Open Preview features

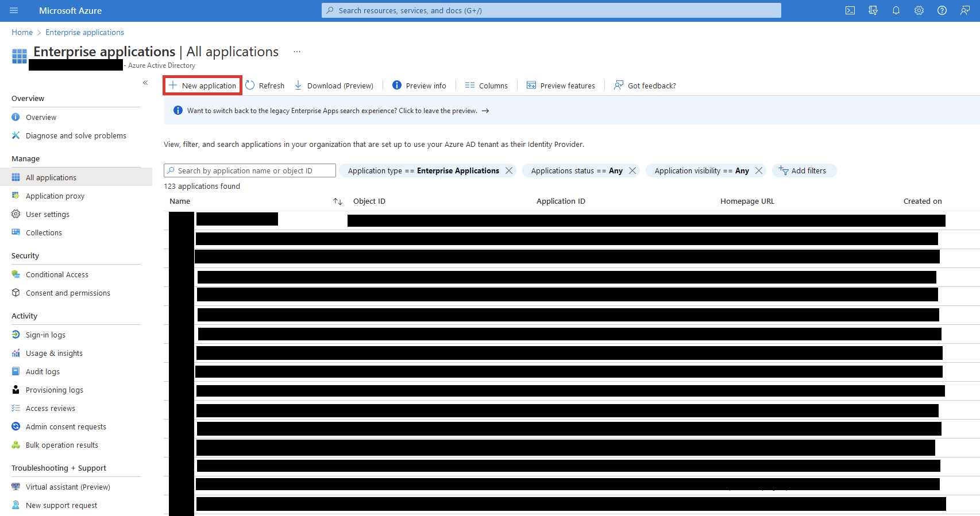561,86
